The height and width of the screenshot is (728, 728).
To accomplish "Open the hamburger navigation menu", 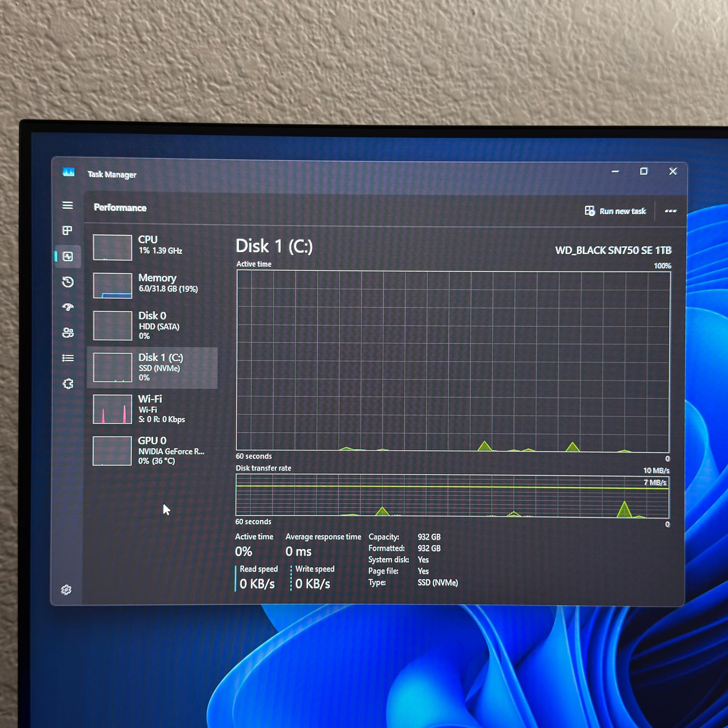I will (x=68, y=205).
